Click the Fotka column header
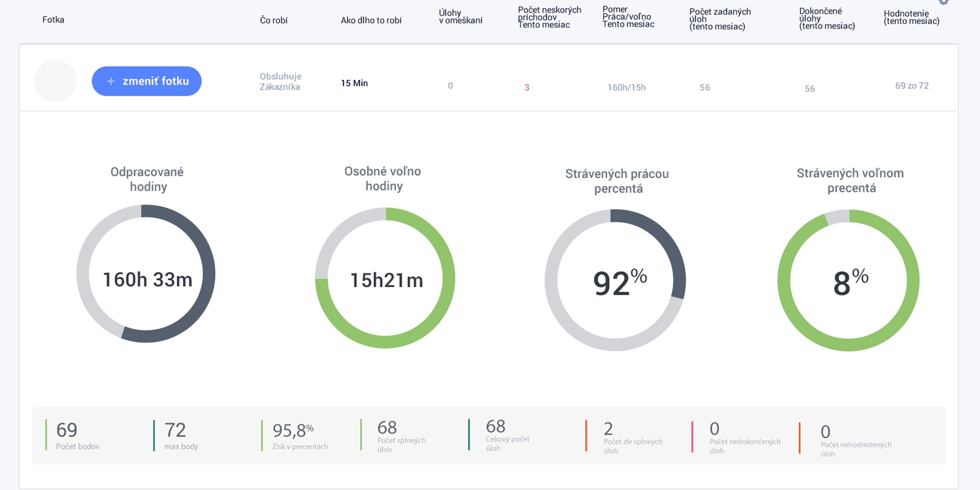Screen dimensions: 980x490 (x=53, y=20)
